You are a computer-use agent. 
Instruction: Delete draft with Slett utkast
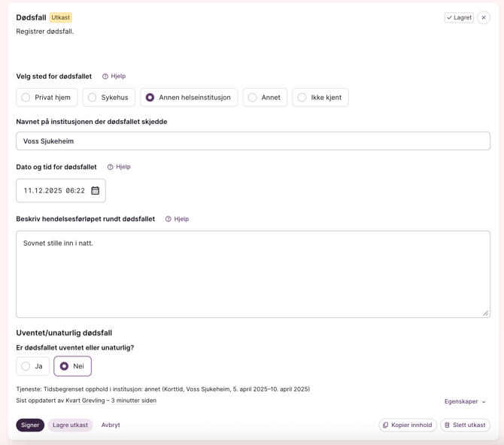coord(465,425)
